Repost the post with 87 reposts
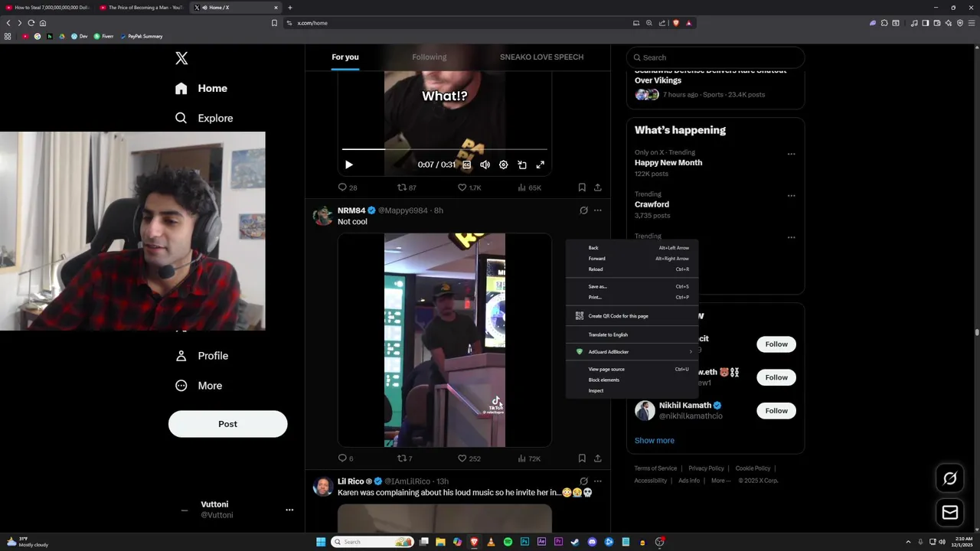The height and width of the screenshot is (551, 980). pyautogui.click(x=407, y=187)
